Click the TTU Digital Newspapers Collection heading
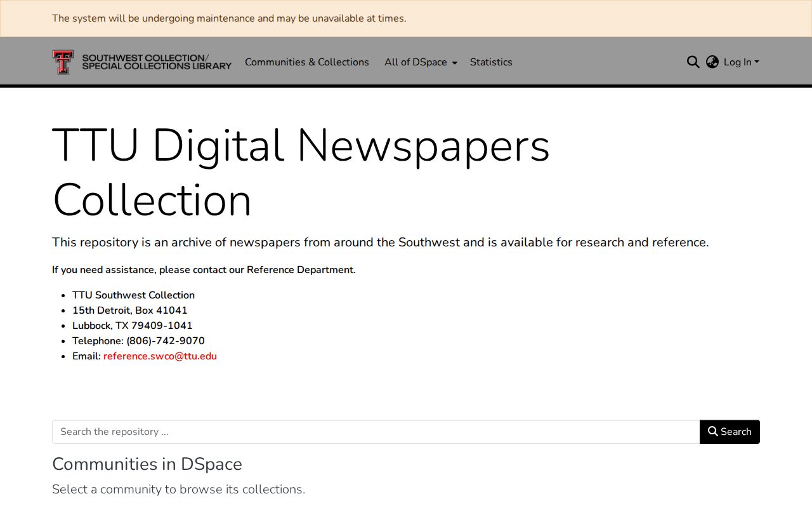The width and height of the screenshot is (812, 508). pyautogui.click(x=301, y=173)
